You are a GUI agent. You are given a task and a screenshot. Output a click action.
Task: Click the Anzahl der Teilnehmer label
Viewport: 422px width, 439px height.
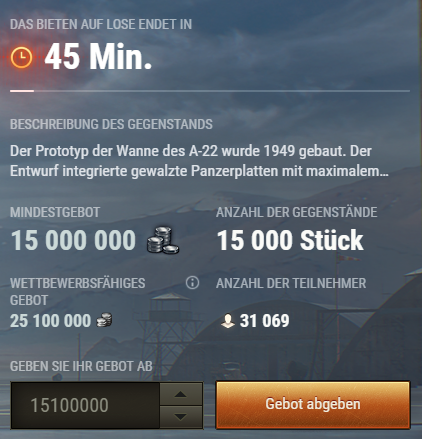point(291,283)
